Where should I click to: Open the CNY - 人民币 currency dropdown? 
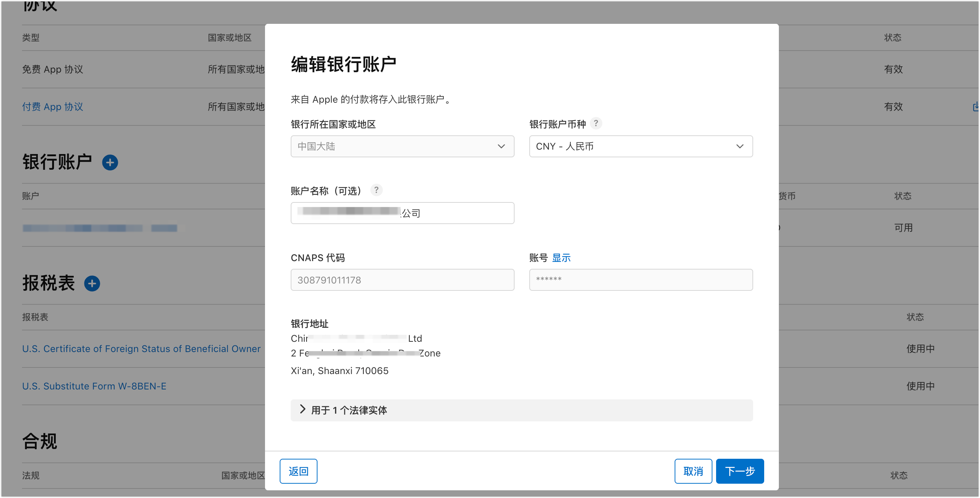point(640,146)
